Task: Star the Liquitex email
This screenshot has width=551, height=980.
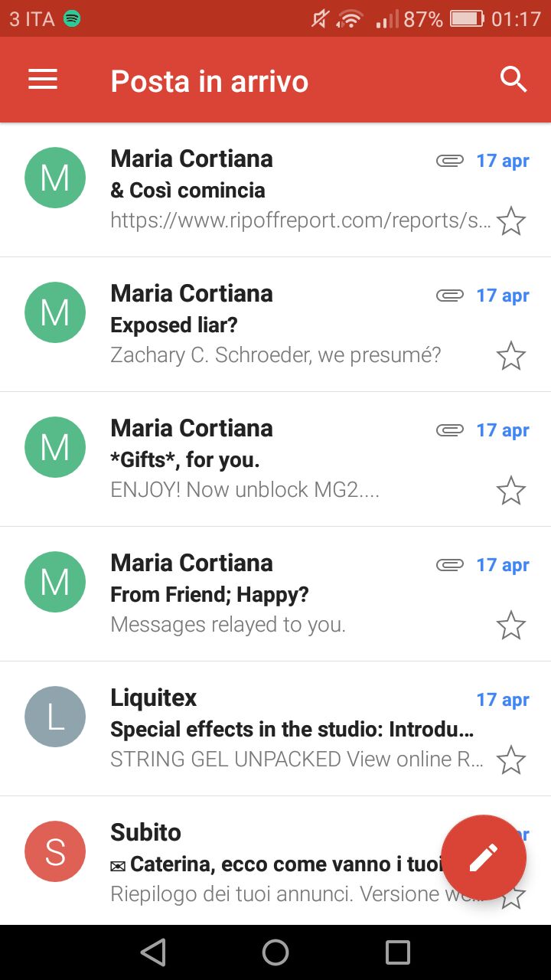Action: coord(511,760)
